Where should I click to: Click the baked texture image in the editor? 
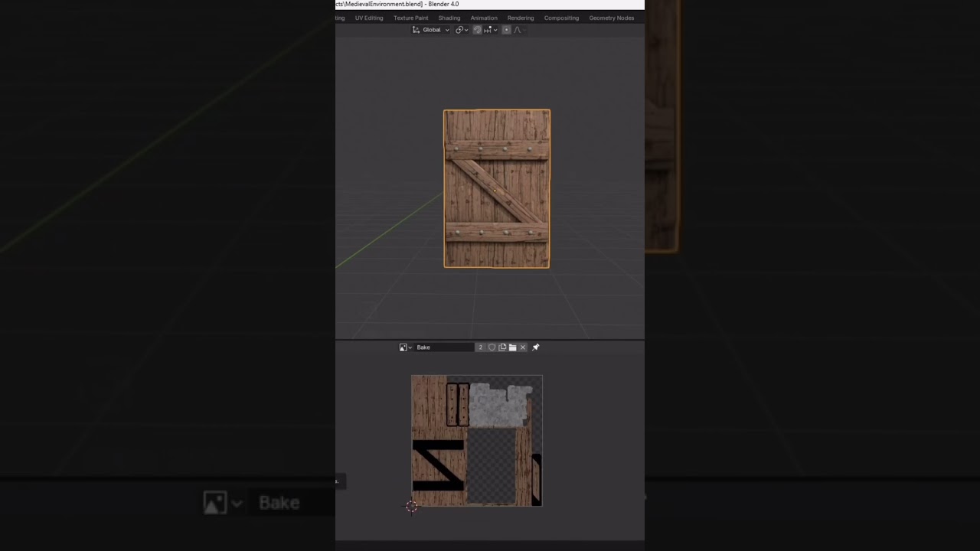477,441
